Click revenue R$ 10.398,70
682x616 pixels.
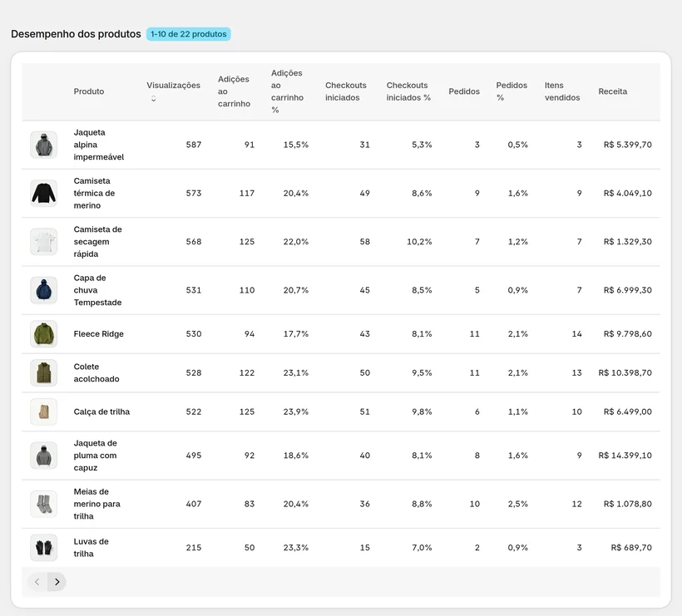click(x=625, y=373)
